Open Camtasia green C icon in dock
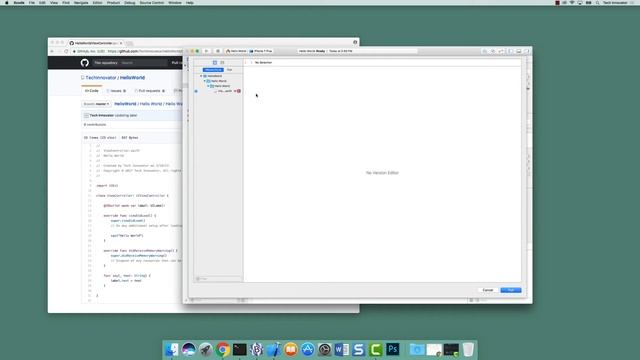Image resolution: width=640 pixels, height=360 pixels. [376, 349]
